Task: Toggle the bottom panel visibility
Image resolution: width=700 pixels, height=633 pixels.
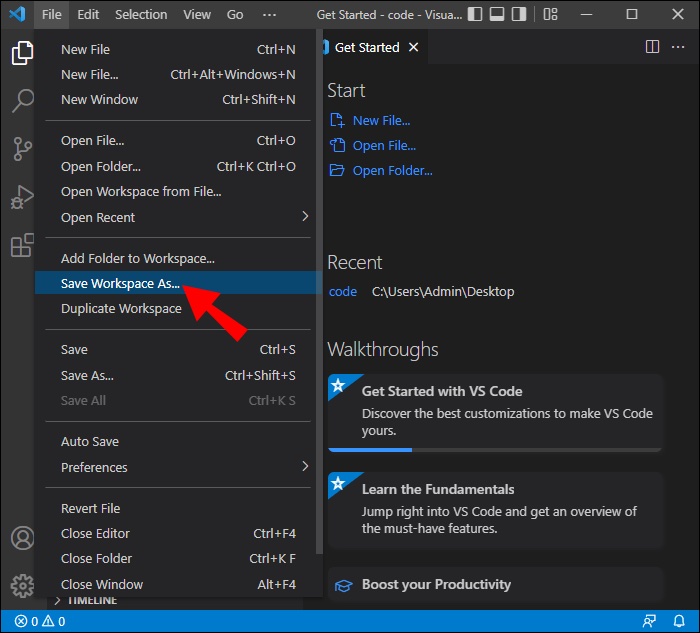Action: (x=498, y=15)
